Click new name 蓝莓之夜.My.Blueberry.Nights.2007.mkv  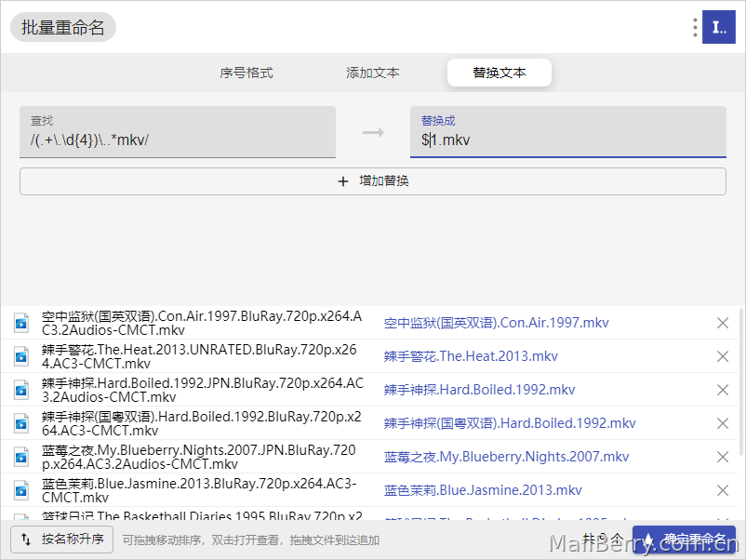pyautogui.click(x=506, y=457)
